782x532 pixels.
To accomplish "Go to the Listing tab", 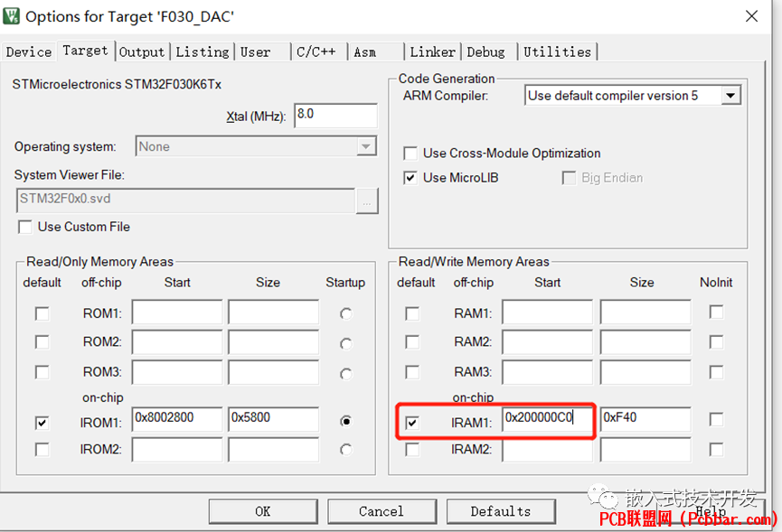I will coord(202,51).
